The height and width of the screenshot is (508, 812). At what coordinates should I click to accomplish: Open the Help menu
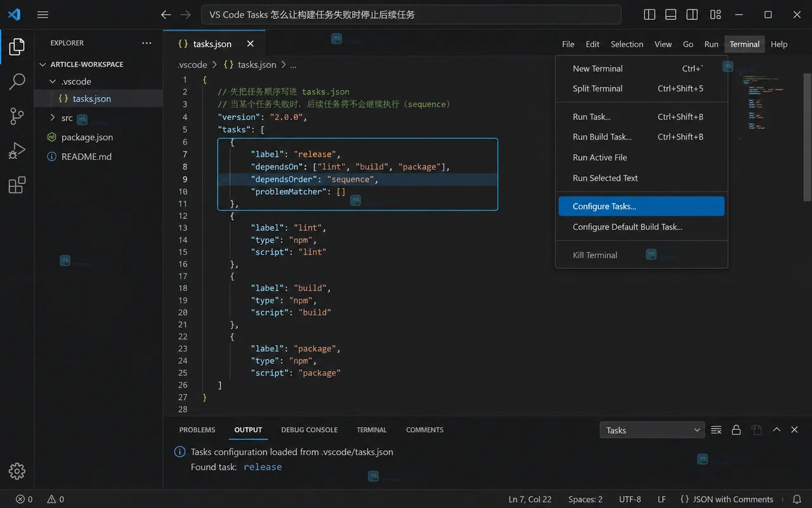point(779,44)
